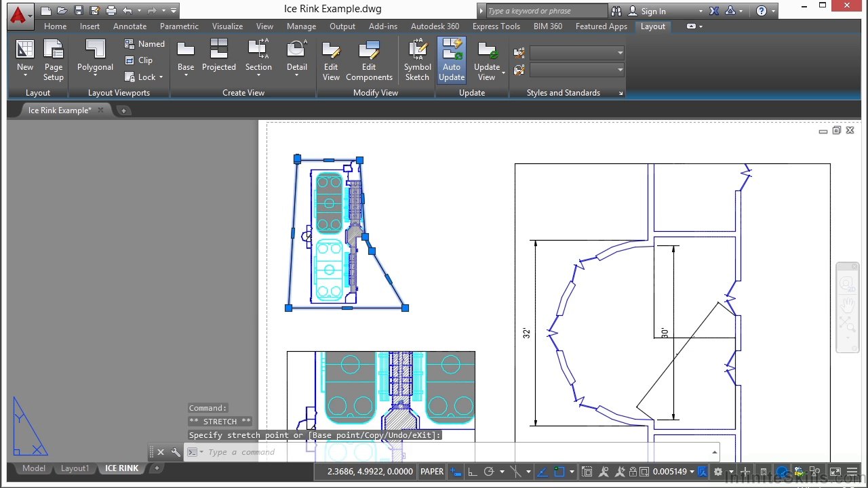Toggle viewport lock padlock in status bar
868x488 pixels.
[633, 472]
